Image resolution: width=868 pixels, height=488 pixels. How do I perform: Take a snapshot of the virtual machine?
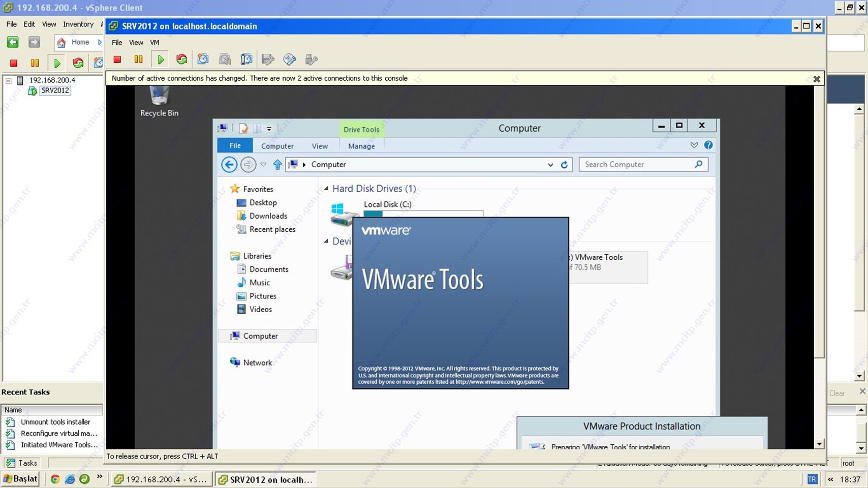point(203,59)
